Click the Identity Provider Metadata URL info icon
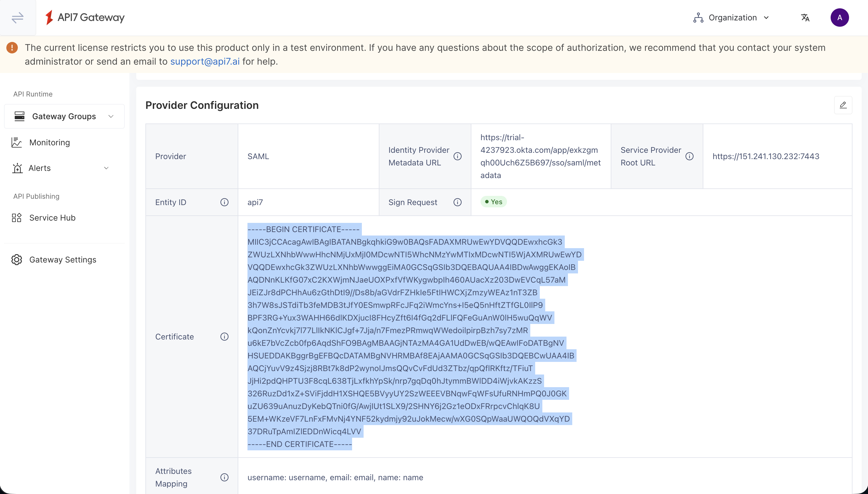Viewport: 868px width, 494px height. click(x=457, y=156)
